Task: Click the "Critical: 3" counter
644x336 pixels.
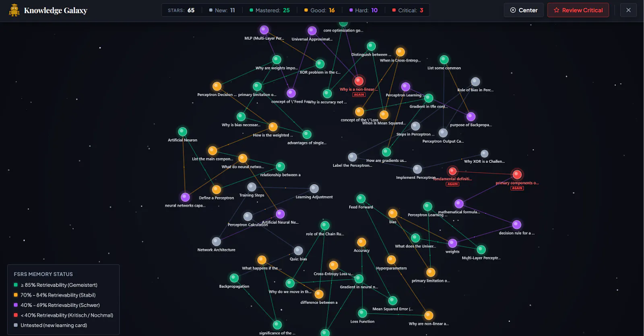Action: pyautogui.click(x=408, y=10)
